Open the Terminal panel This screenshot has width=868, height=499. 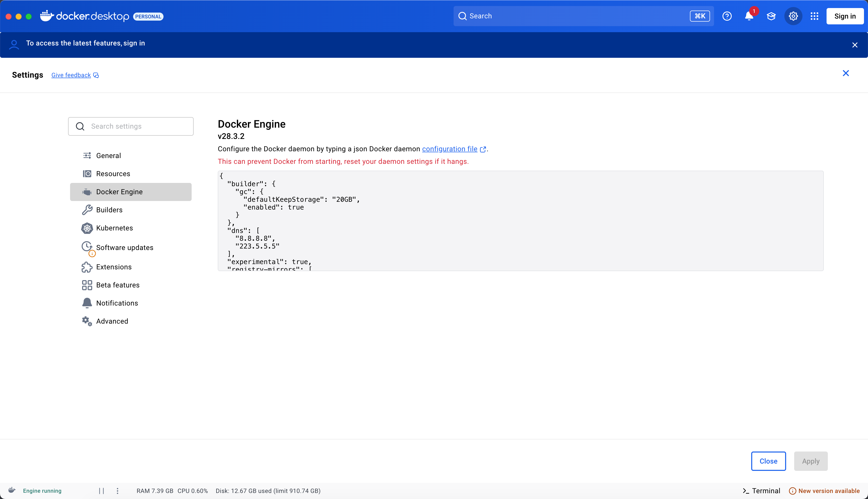coord(762,491)
